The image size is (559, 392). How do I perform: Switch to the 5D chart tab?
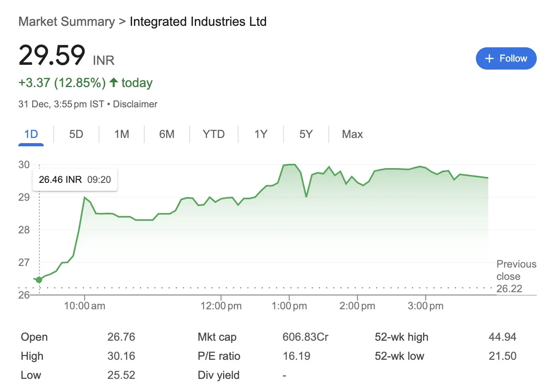click(x=76, y=134)
